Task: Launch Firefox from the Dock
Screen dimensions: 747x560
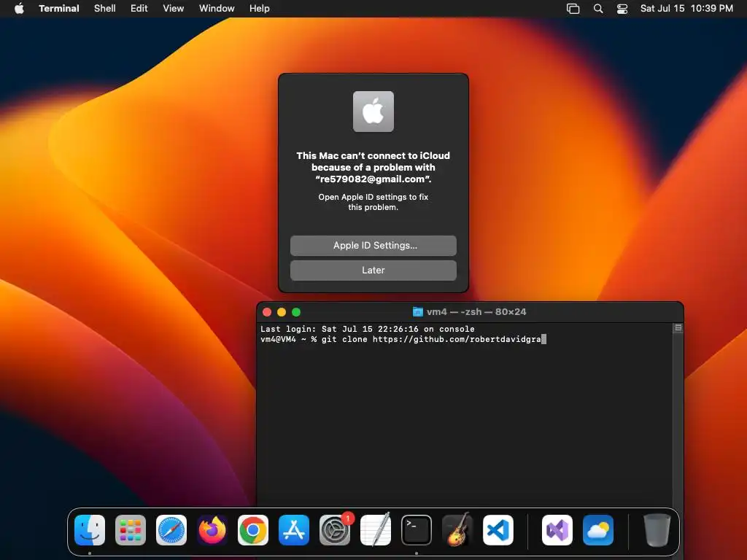Action: 212,530
